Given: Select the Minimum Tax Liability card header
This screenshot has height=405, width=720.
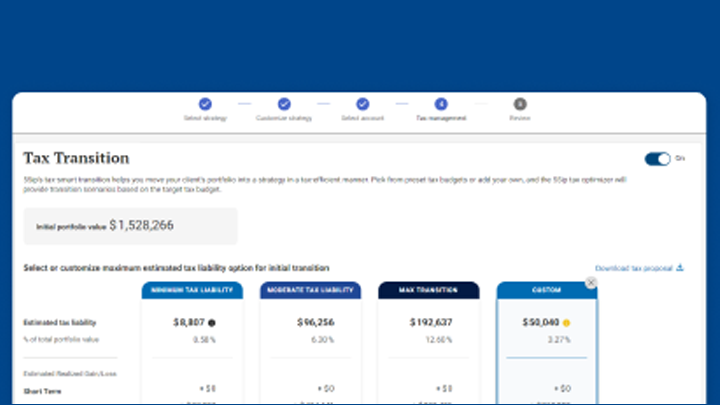Looking at the screenshot, I should [x=192, y=290].
